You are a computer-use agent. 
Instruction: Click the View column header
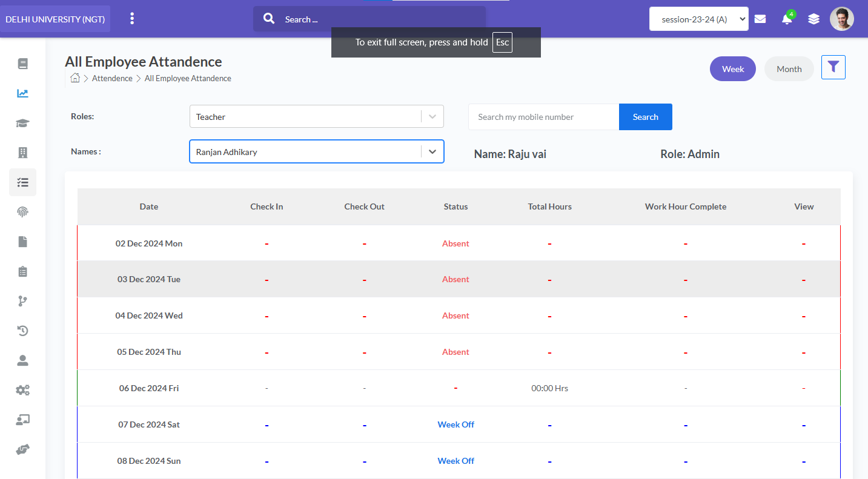pyautogui.click(x=804, y=206)
